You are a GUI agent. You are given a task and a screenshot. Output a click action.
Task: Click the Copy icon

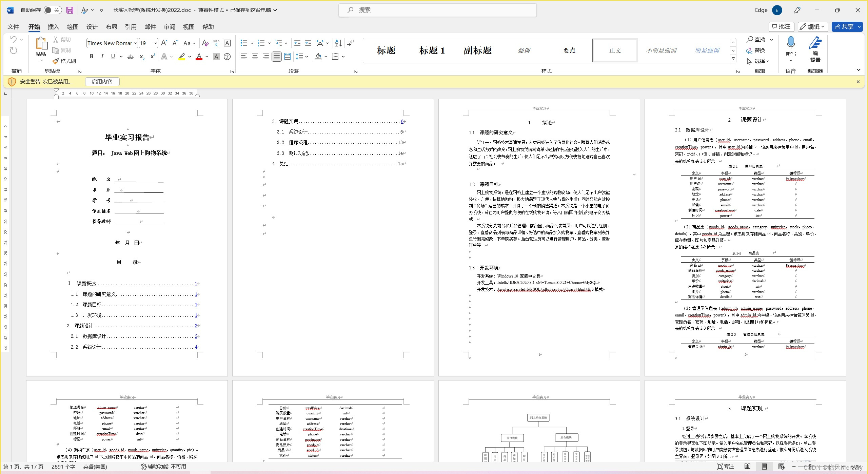(x=56, y=50)
